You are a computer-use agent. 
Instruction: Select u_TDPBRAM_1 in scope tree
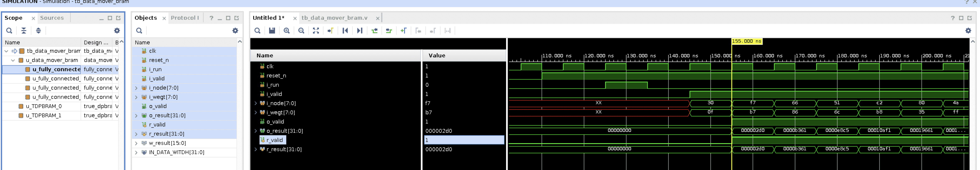43,116
